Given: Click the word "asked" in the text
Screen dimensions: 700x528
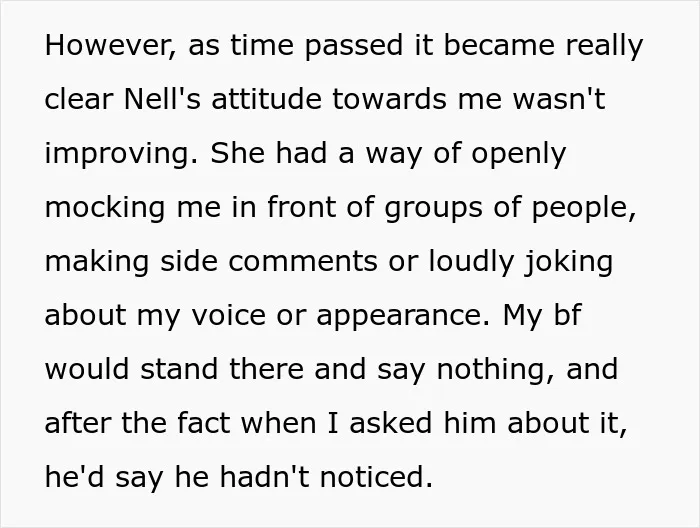Looking at the screenshot, I should pos(390,422).
